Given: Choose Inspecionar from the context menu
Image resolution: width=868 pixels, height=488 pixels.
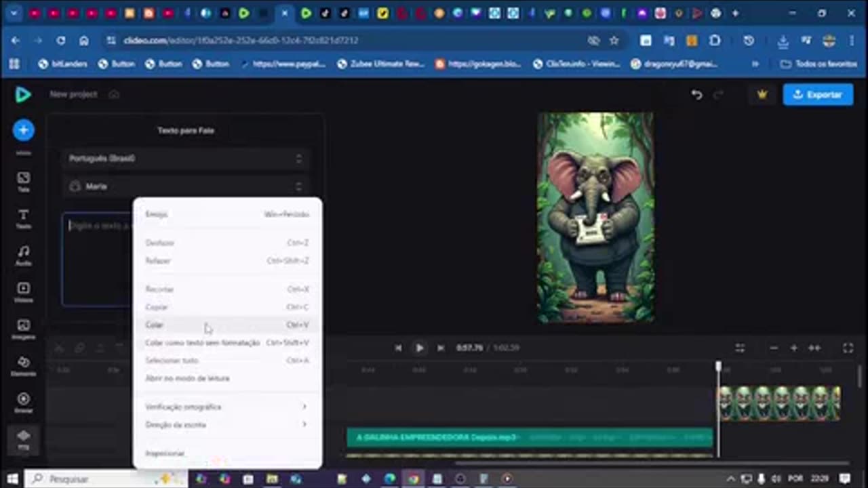Looking at the screenshot, I should 227,453.
